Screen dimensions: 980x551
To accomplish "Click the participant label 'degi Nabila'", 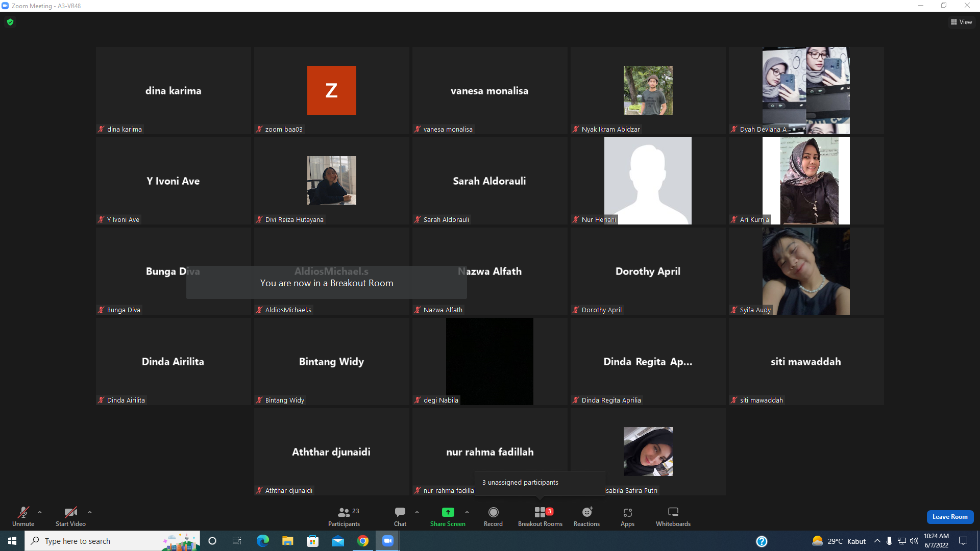I will pos(440,400).
